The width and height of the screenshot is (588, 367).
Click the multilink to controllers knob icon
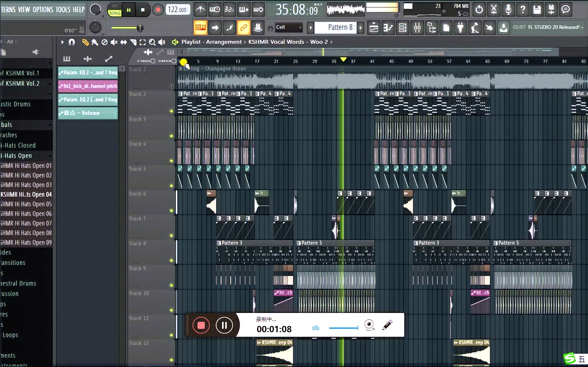(x=258, y=27)
